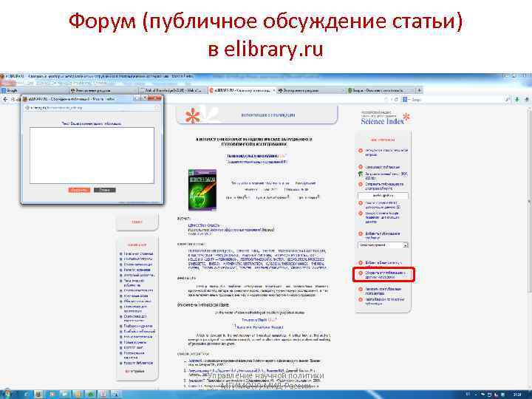Click the browser home icon
Screen dimensions: 532x399
click(527, 100)
